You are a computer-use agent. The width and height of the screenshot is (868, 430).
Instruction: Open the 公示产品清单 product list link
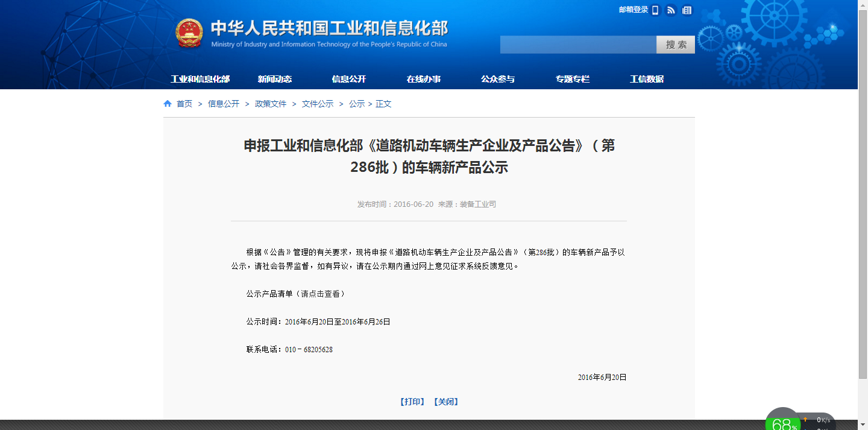pyautogui.click(x=295, y=294)
